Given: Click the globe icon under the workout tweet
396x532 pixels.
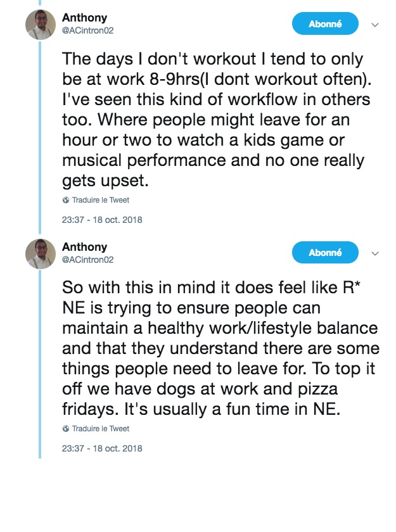Looking at the screenshot, I should click(x=66, y=200).
